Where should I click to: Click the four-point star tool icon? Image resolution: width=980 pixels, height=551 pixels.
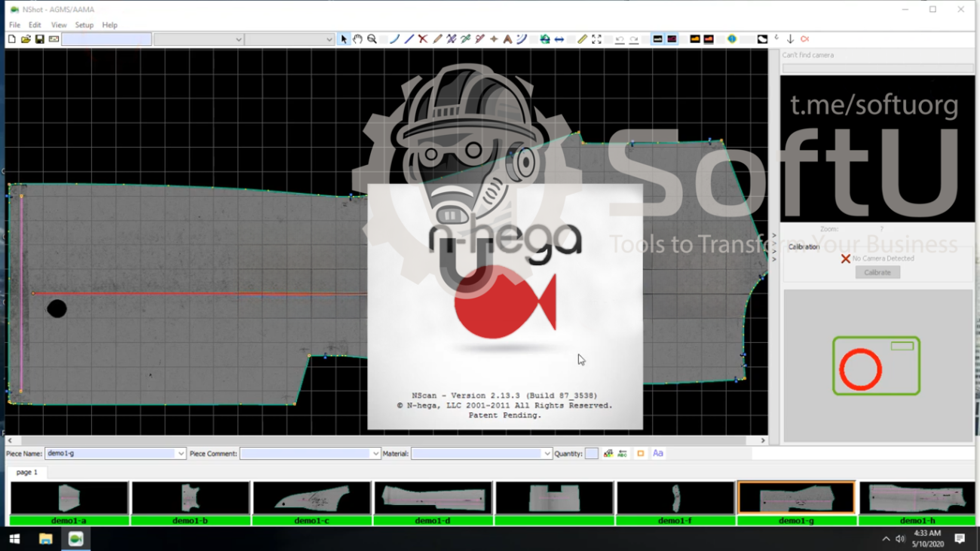point(494,39)
